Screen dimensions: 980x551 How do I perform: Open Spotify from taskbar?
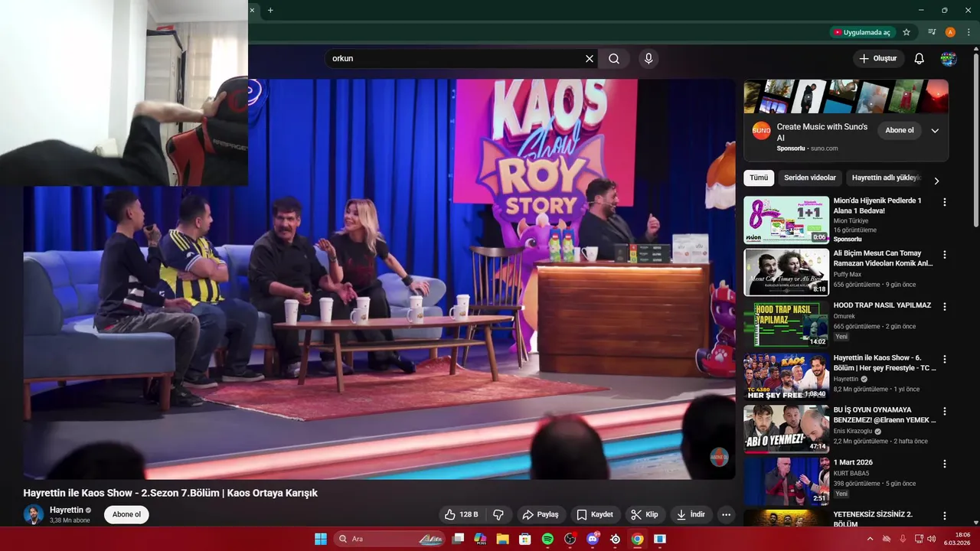click(x=547, y=539)
